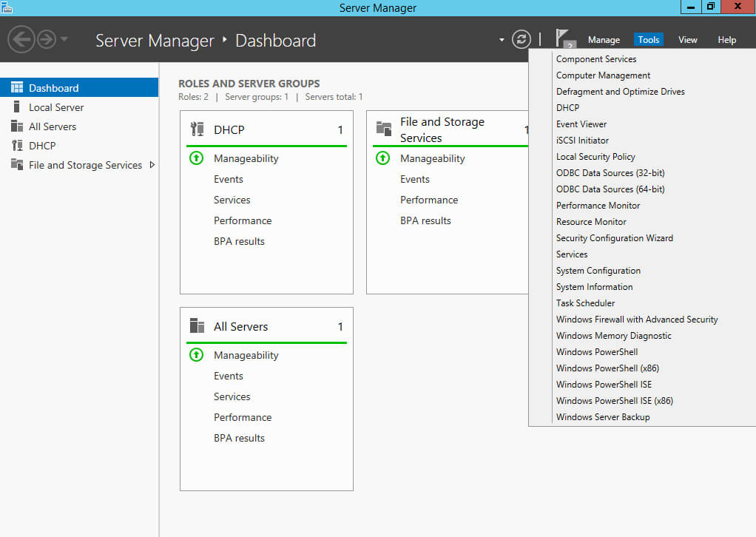The height and width of the screenshot is (537, 756).
Task: Launch Performance Monitor
Action: pyautogui.click(x=598, y=206)
